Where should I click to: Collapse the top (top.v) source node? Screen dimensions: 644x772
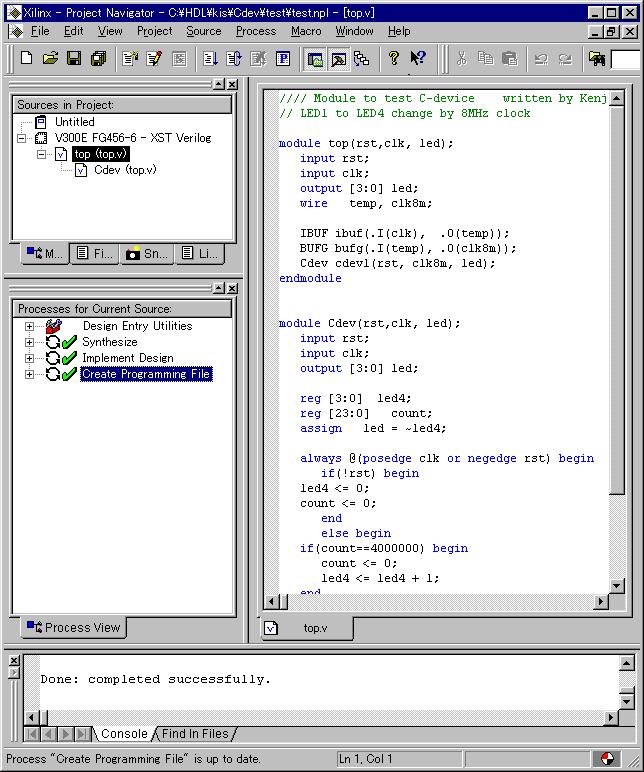[x=42, y=154]
